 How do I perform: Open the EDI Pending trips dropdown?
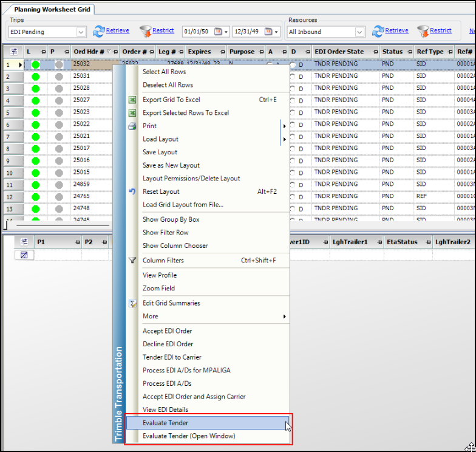click(x=81, y=32)
